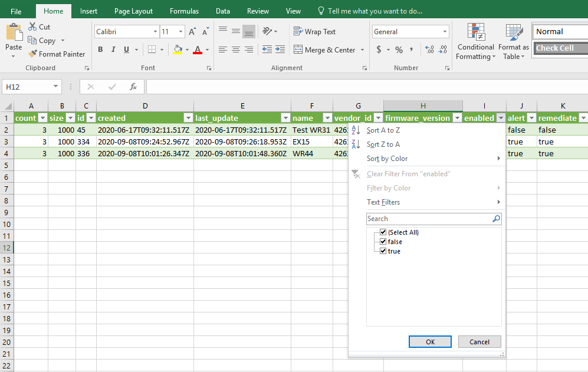This screenshot has width=588, height=372.
Task: Click the Insert Function fx icon
Action: (133, 87)
